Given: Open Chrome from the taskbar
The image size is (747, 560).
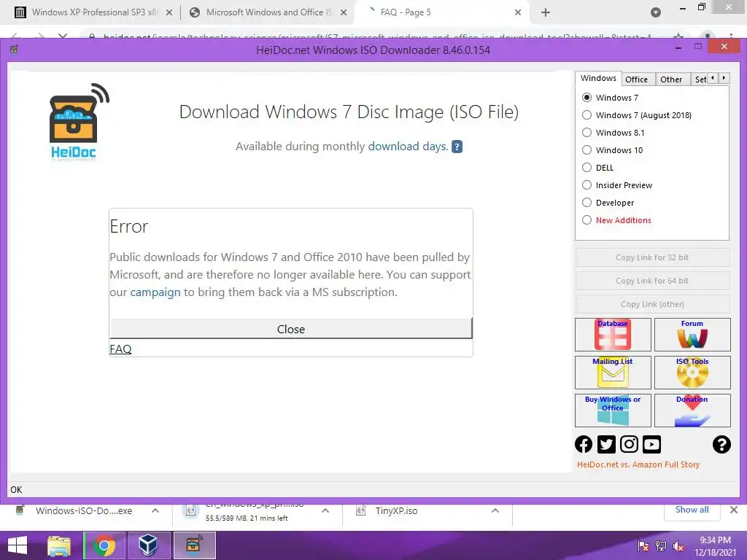Looking at the screenshot, I should click(104, 545).
